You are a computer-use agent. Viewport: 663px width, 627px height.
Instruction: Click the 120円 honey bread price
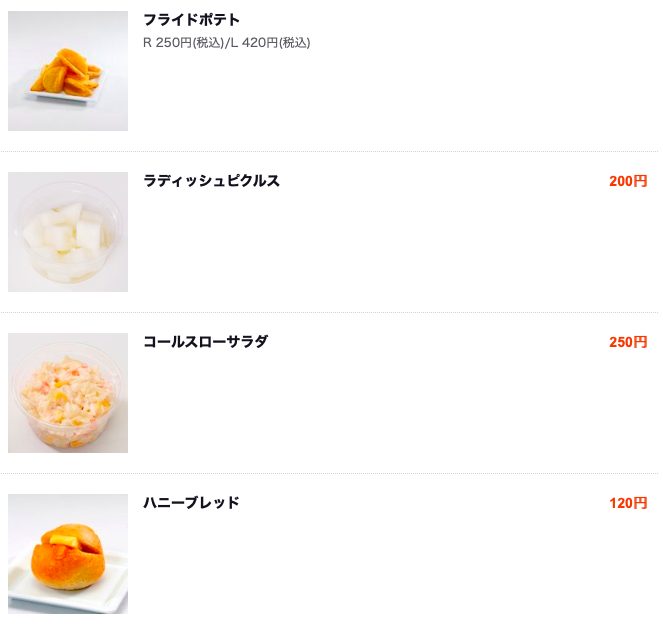point(628,503)
